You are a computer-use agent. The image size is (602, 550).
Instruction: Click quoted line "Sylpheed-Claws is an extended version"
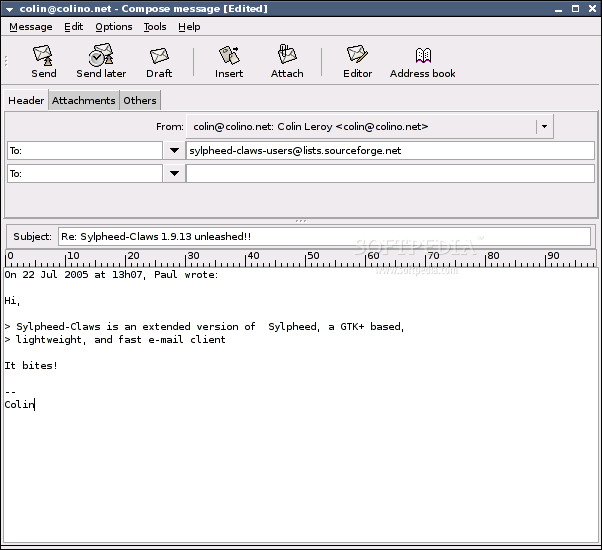[x=204, y=327]
